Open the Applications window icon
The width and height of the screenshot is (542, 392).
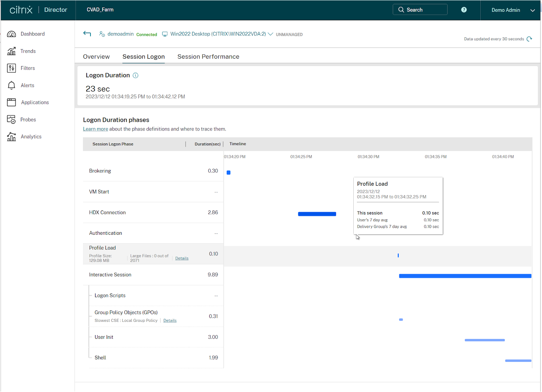11,102
